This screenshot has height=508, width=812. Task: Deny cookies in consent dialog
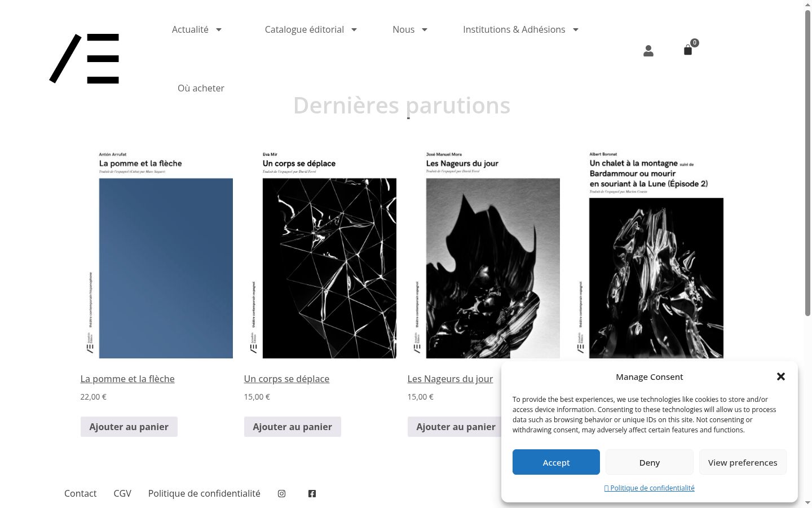click(x=650, y=462)
